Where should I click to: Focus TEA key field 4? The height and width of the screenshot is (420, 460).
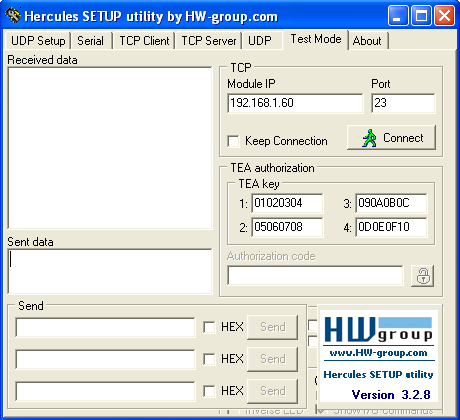[x=391, y=227]
